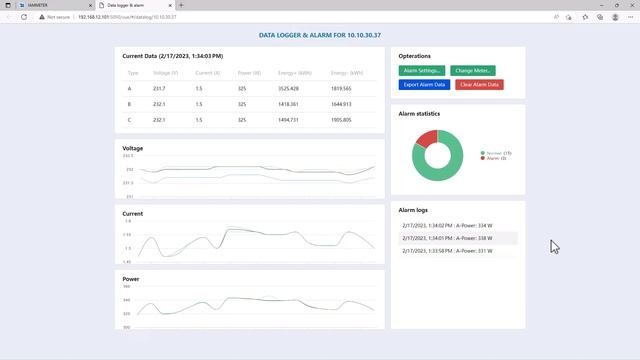Select the 1:34:01 PM A-Power 338 W alarm log
This screenshot has height=360, width=640.
[x=458, y=238]
